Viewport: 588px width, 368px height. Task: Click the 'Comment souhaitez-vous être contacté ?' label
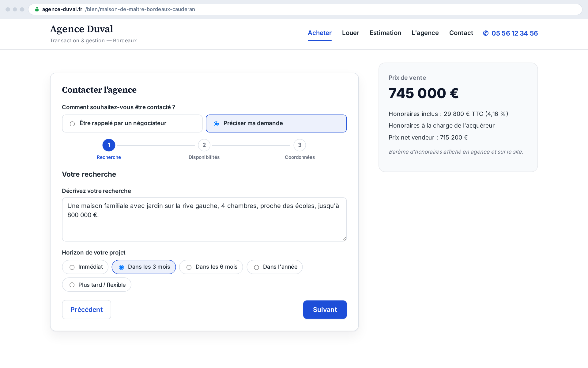click(118, 107)
